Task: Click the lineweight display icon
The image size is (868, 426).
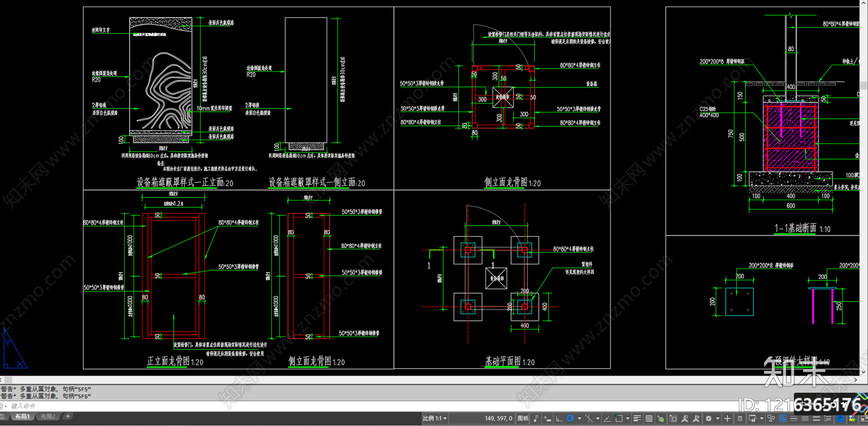Action: click(x=637, y=418)
